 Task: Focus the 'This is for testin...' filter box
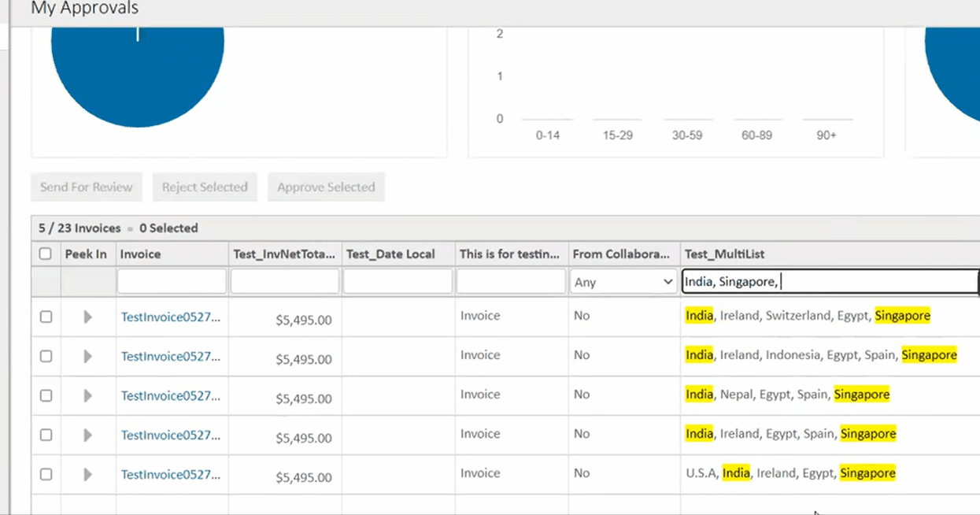[511, 281]
